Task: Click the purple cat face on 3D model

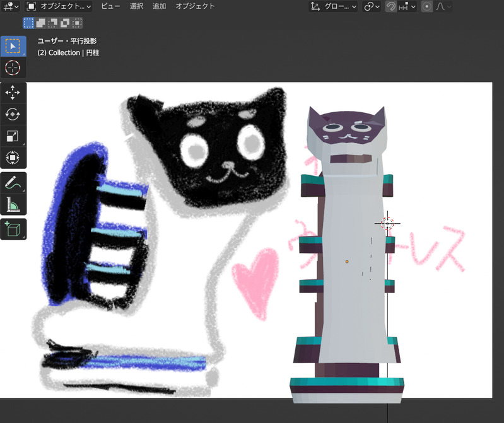Action: point(347,129)
